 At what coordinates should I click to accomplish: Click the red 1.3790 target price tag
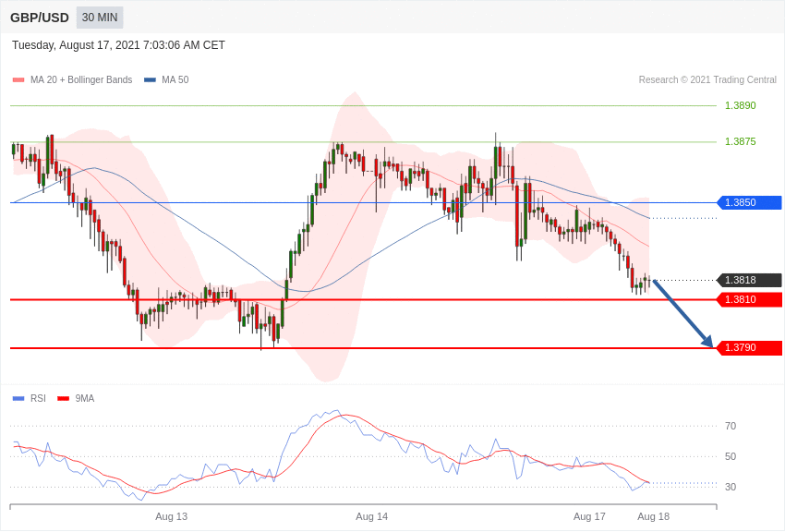750,348
